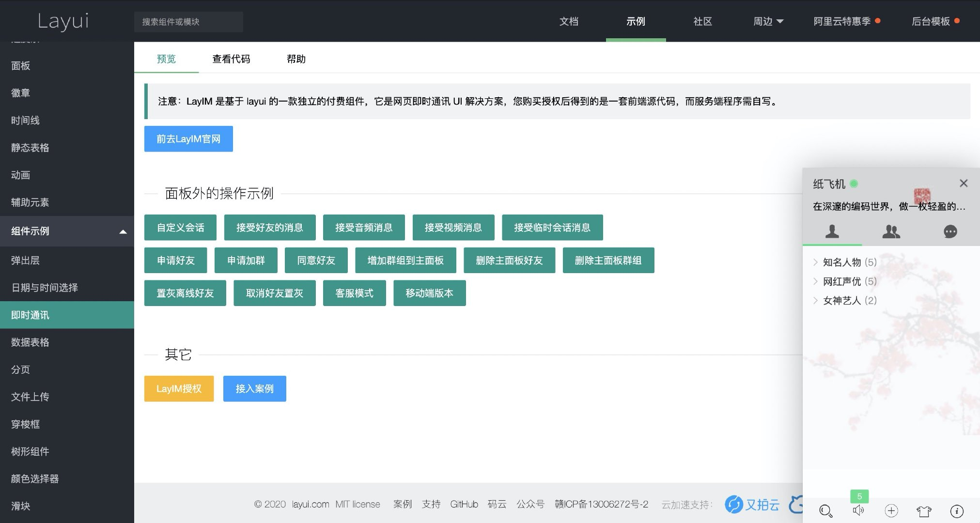
Task: Click the 移动端版本 button
Action: pyautogui.click(x=430, y=293)
